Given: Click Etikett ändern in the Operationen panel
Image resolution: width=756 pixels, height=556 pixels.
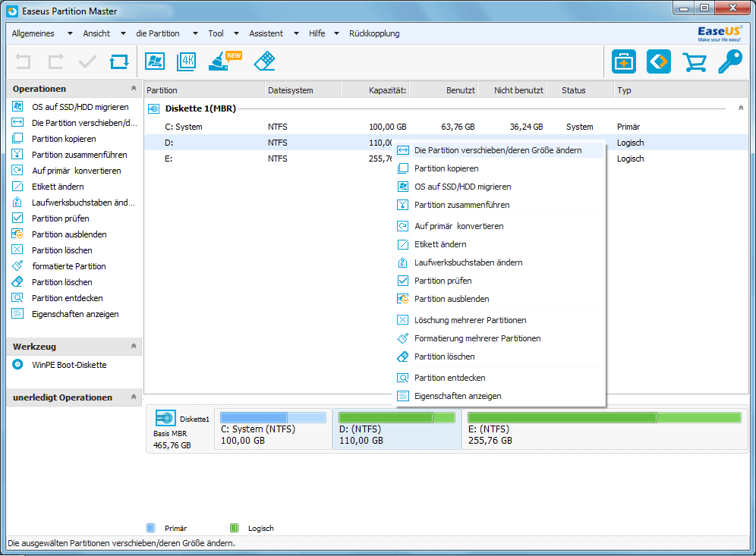Looking at the screenshot, I should click(x=58, y=187).
